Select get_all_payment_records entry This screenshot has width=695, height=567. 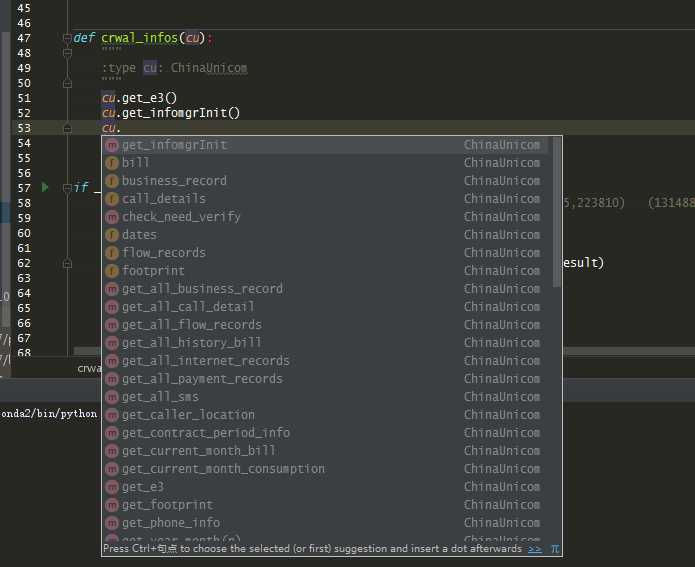[325, 379]
